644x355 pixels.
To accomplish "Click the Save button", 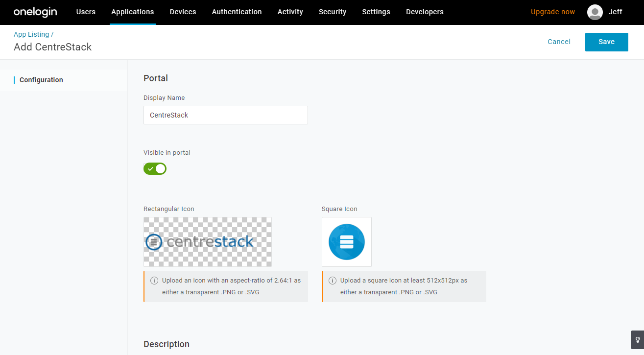I will (606, 42).
